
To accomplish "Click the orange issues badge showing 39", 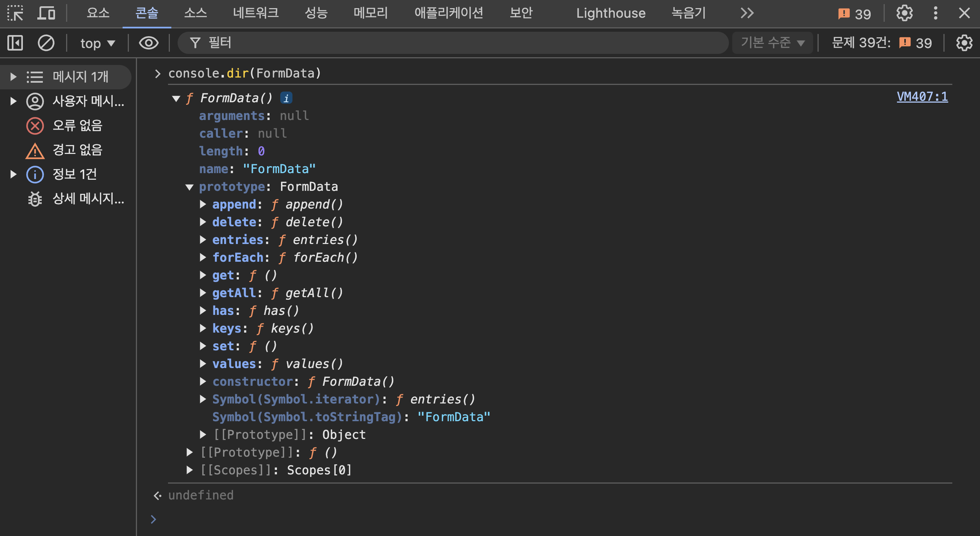I will (x=854, y=14).
